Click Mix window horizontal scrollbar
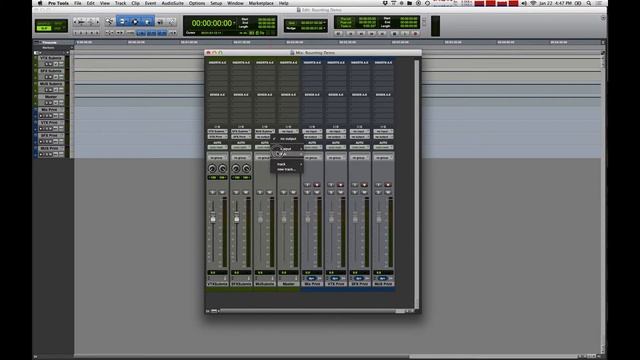Image resolution: width=640 pixels, height=360 pixels. (x=310, y=311)
